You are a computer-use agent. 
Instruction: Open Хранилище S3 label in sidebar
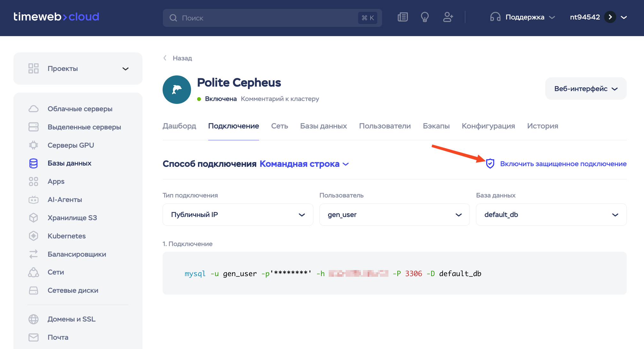72,218
